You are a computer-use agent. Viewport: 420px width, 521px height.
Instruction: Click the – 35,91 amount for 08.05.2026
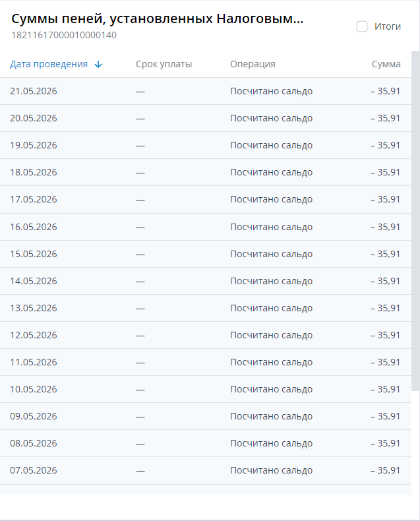coord(386,443)
